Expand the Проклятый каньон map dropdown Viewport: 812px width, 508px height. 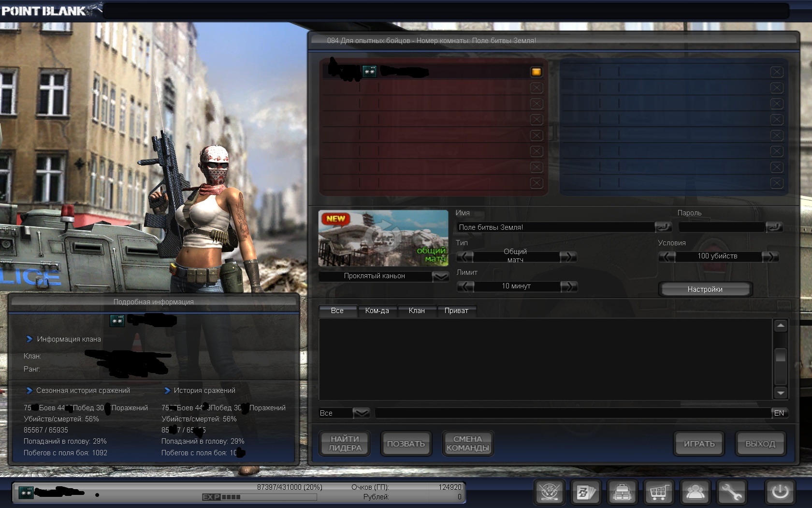[x=440, y=276]
